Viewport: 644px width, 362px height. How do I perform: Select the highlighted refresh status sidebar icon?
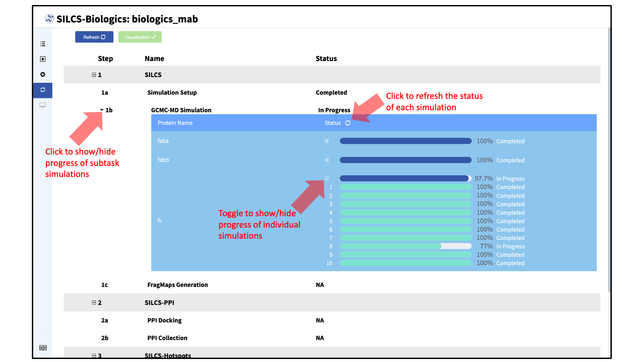[43, 90]
